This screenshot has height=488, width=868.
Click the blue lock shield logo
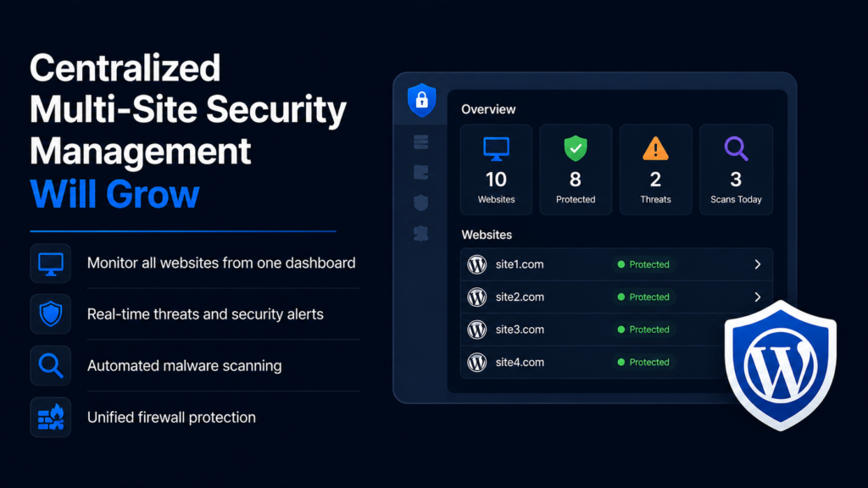pyautogui.click(x=422, y=100)
